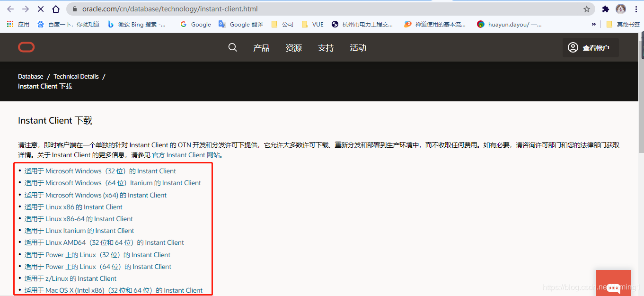Image resolution: width=644 pixels, height=296 pixels.
Task: Click the 查看帐户 button
Action: coord(591,47)
